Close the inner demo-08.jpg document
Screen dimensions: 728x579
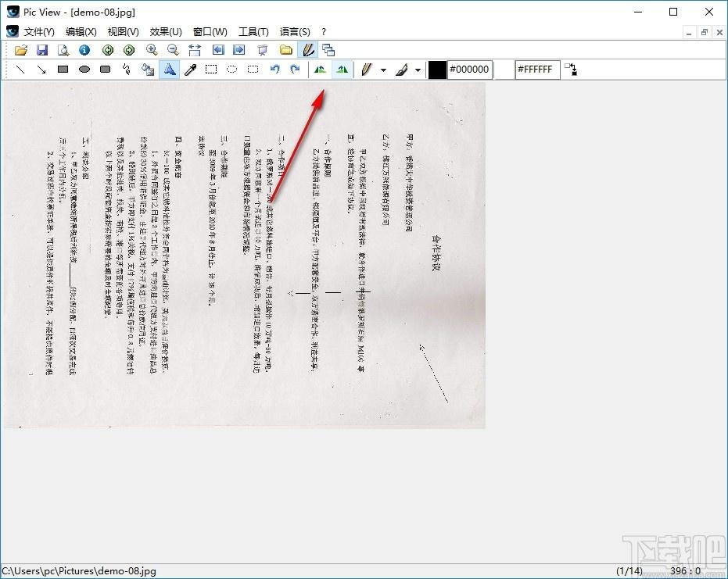click(x=719, y=33)
